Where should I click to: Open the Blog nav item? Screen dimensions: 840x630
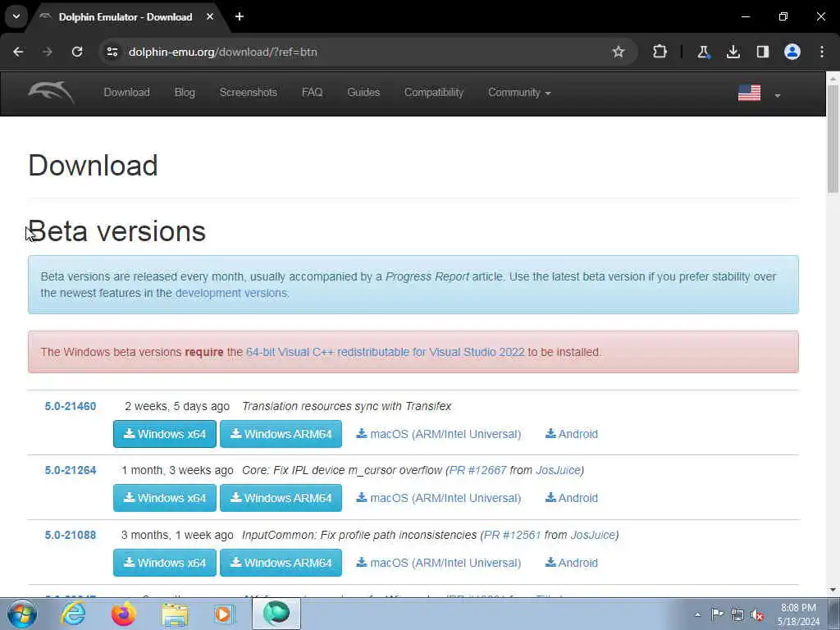(x=185, y=93)
